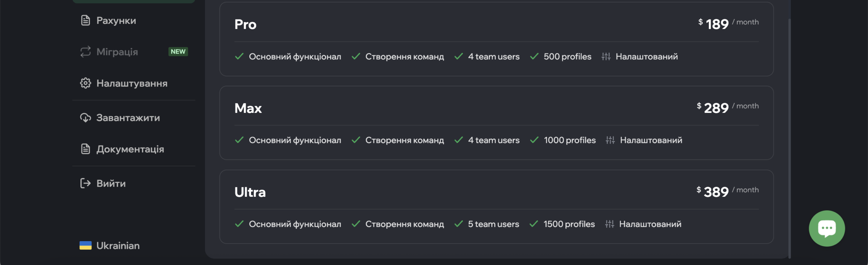868x265 pixels.
Task: Click the NEW badge beside Міграція
Action: 178,52
